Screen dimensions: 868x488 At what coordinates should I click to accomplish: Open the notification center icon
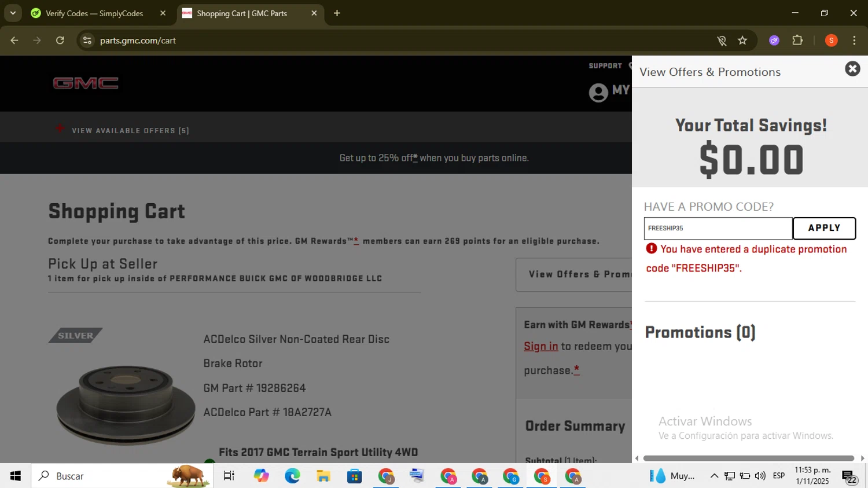click(849, 476)
